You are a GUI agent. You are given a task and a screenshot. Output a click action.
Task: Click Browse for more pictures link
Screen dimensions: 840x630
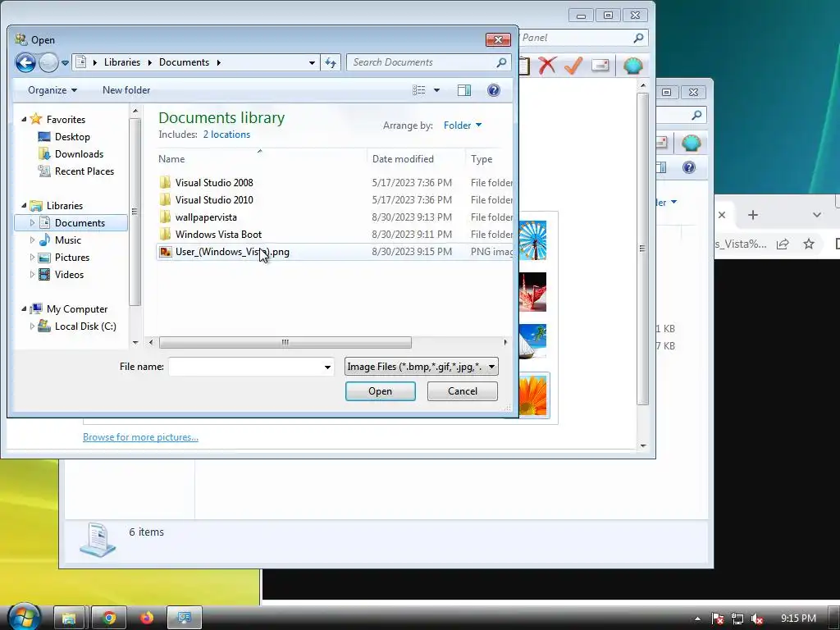click(x=140, y=437)
